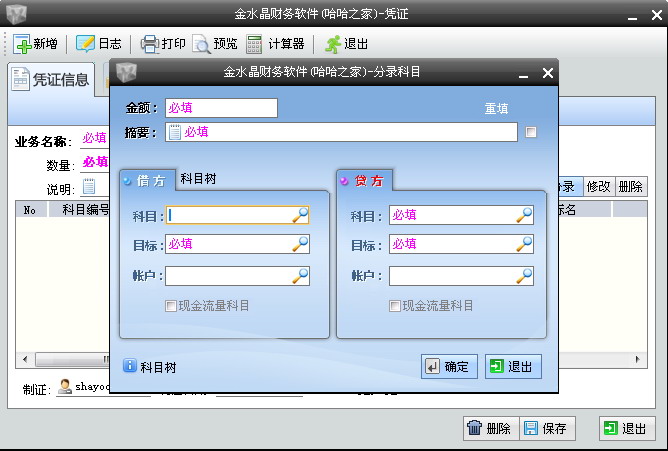The image size is (668, 451).
Task: Open search for 贷方 科目 magnifier
Action: coord(524,215)
